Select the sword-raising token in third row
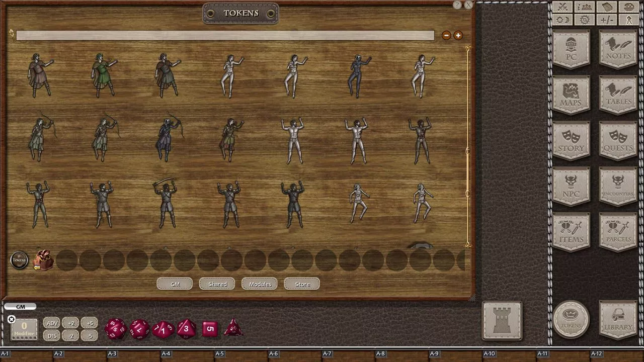Screen dimensions: 644x362 [x=166, y=203]
